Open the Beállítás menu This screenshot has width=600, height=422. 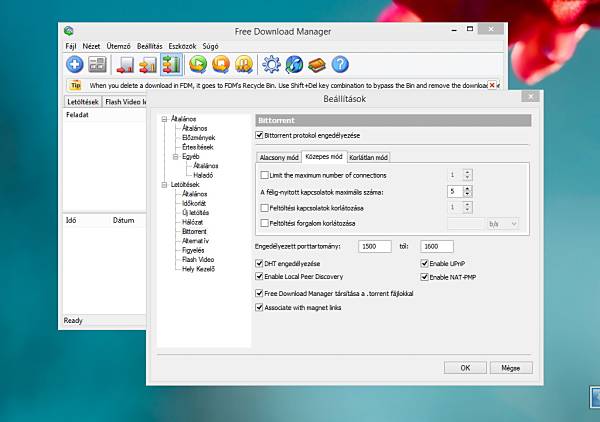pos(150,46)
